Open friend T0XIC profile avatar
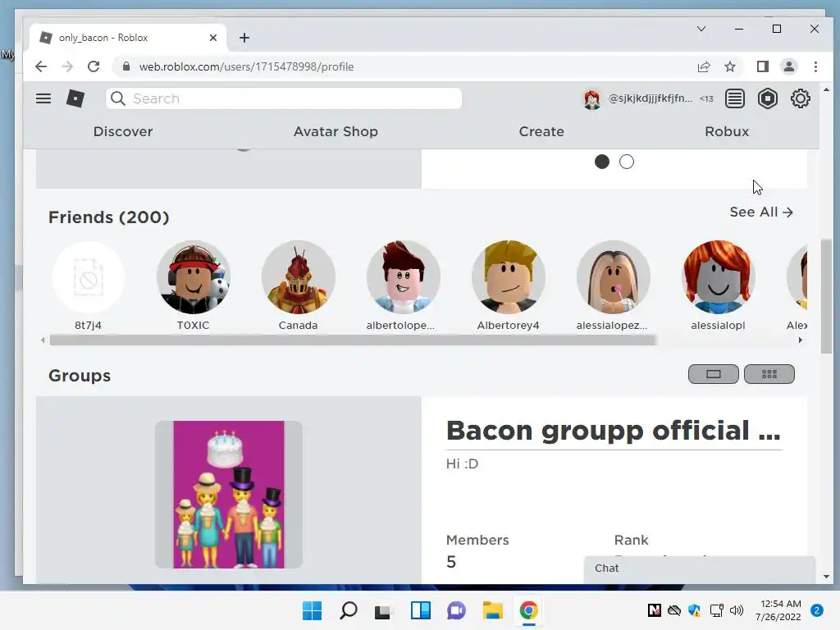The image size is (840, 630). coord(194,277)
